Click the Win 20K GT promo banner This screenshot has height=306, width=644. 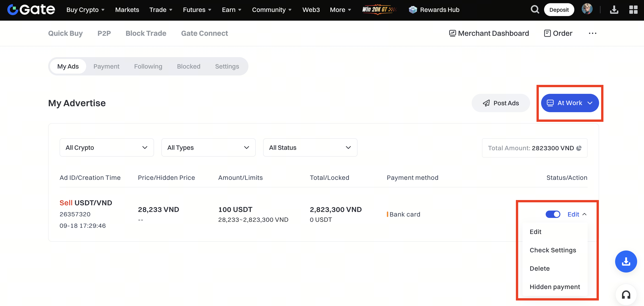379,9
